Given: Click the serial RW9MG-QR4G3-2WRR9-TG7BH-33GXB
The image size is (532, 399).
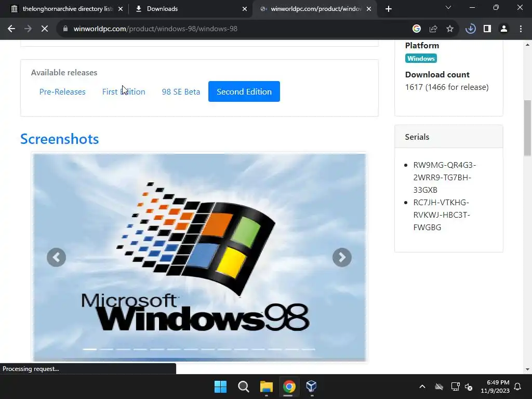Looking at the screenshot, I should pyautogui.click(x=445, y=178).
